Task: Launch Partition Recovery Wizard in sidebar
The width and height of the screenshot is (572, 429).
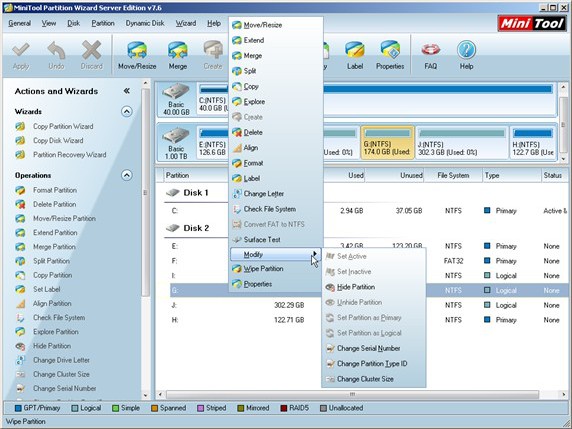Action: (x=69, y=155)
